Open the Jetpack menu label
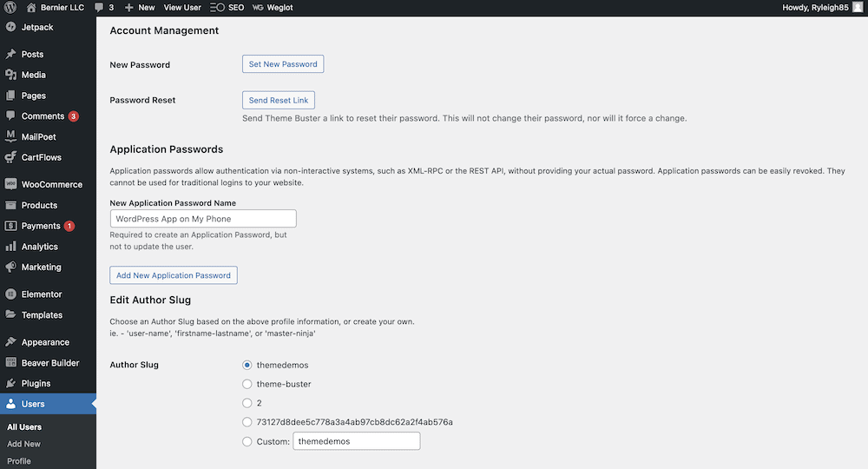 (37, 27)
